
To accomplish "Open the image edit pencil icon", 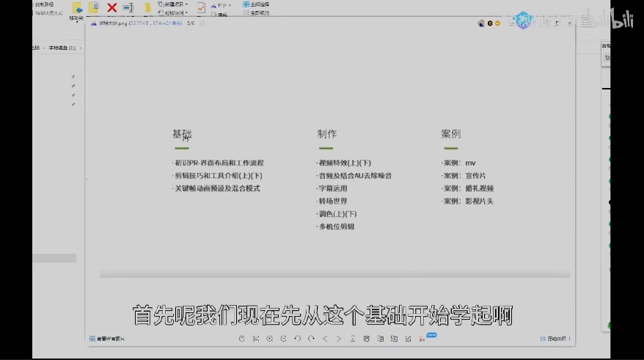I will click(408, 339).
